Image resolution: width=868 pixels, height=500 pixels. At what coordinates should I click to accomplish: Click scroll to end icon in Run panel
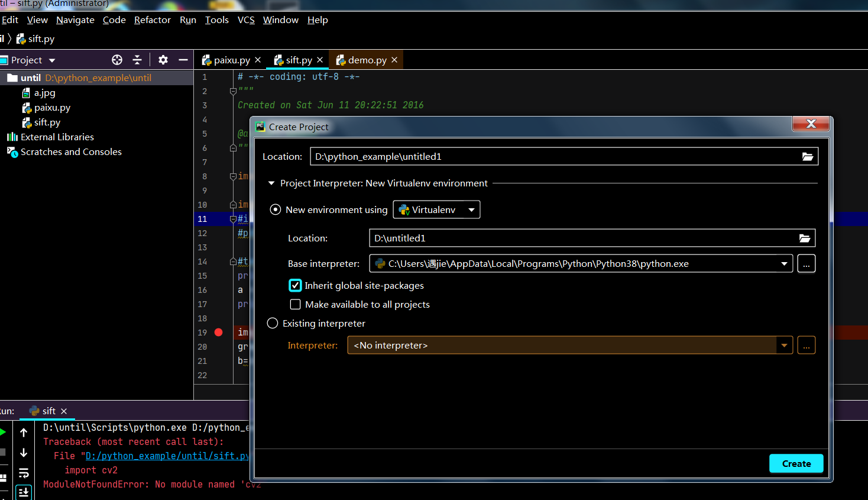24,492
